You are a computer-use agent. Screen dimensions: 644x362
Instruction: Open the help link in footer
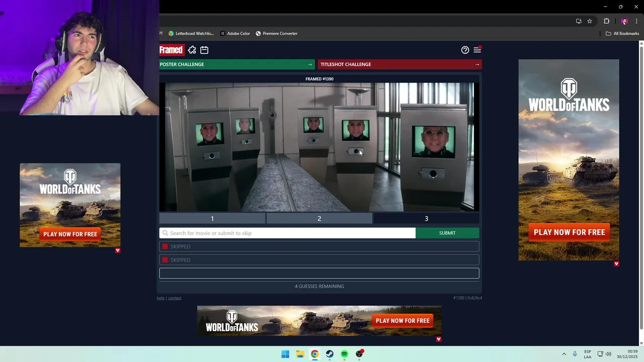click(x=160, y=298)
